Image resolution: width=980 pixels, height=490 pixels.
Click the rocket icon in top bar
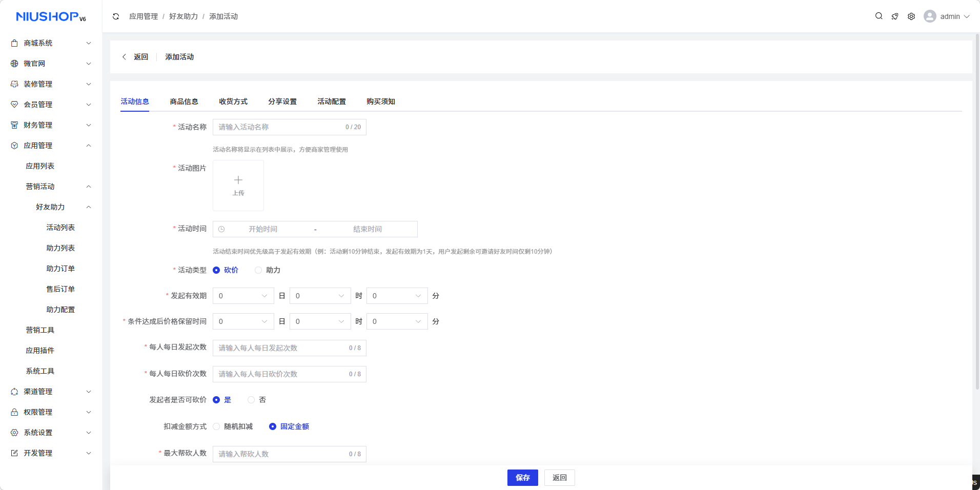(895, 16)
